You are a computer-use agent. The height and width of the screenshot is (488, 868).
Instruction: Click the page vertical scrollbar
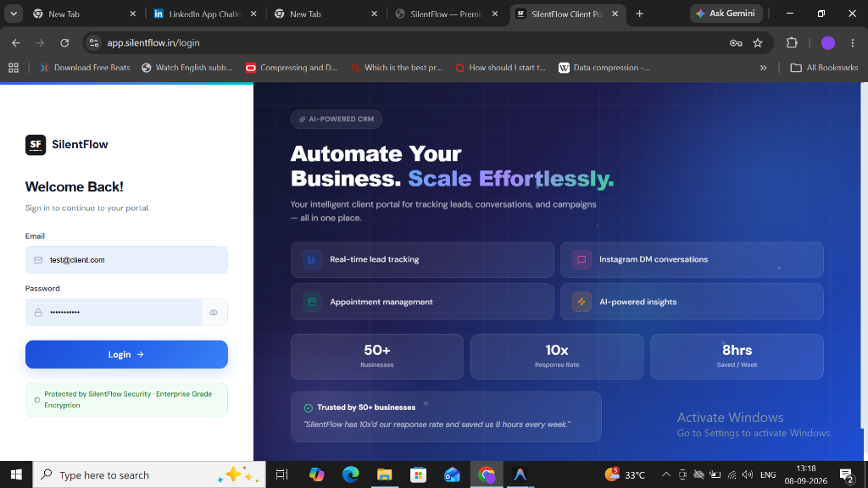[864, 254]
